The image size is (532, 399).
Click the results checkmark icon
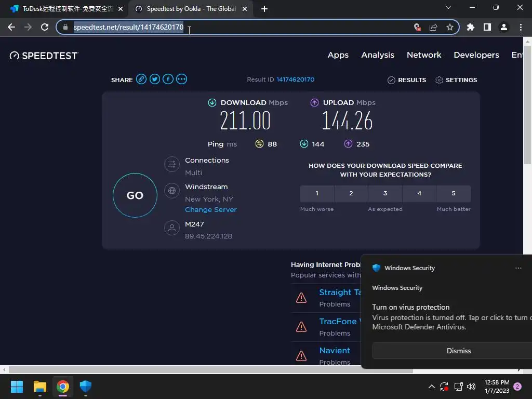(391, 80)
